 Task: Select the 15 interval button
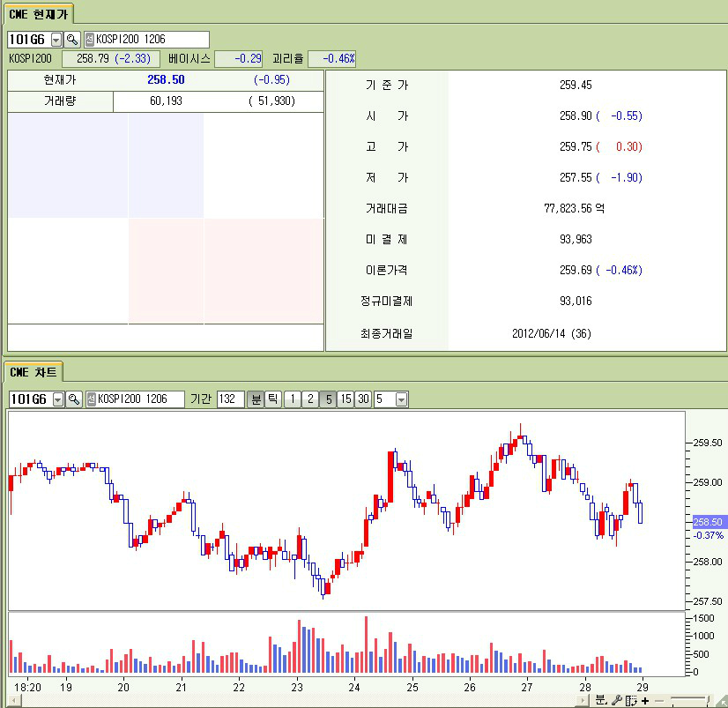point(345,399)
